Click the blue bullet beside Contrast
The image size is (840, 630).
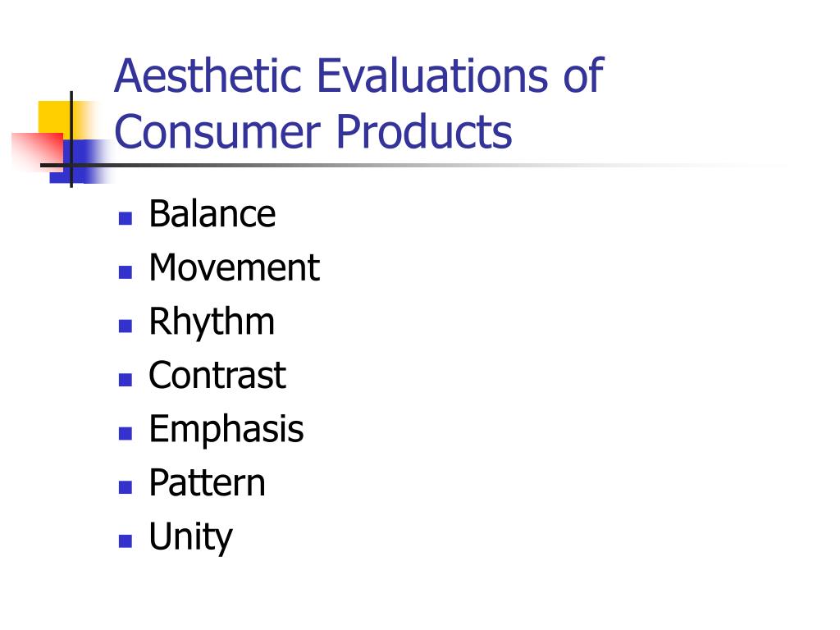click(126, 380)
